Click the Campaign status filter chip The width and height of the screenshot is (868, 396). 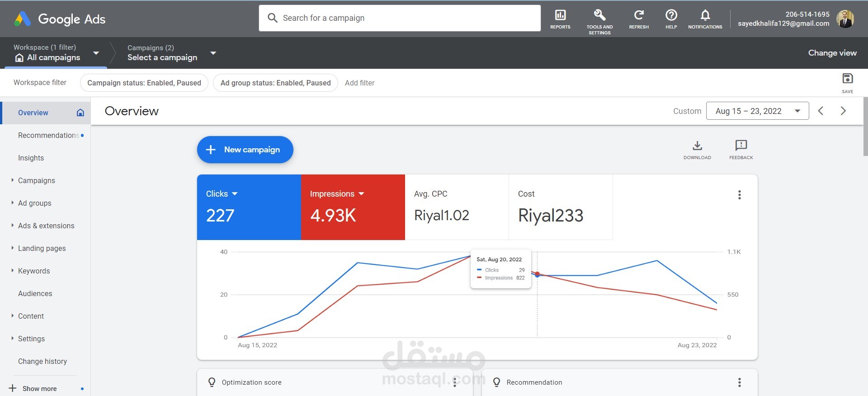pyautogui.click(x=144, y=83)
